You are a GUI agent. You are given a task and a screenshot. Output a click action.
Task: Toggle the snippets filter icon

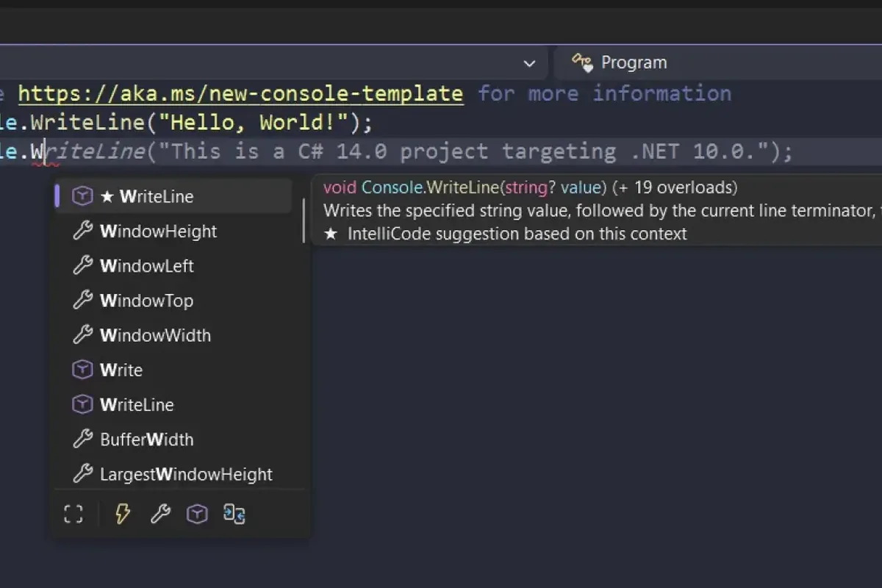[x=234, y=514]
